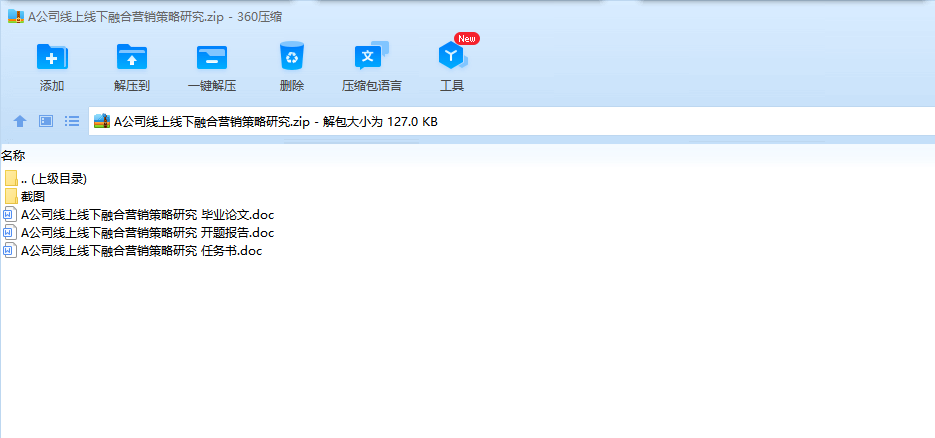Click the 添加 (Add) toolbar icon

[52, 57]
